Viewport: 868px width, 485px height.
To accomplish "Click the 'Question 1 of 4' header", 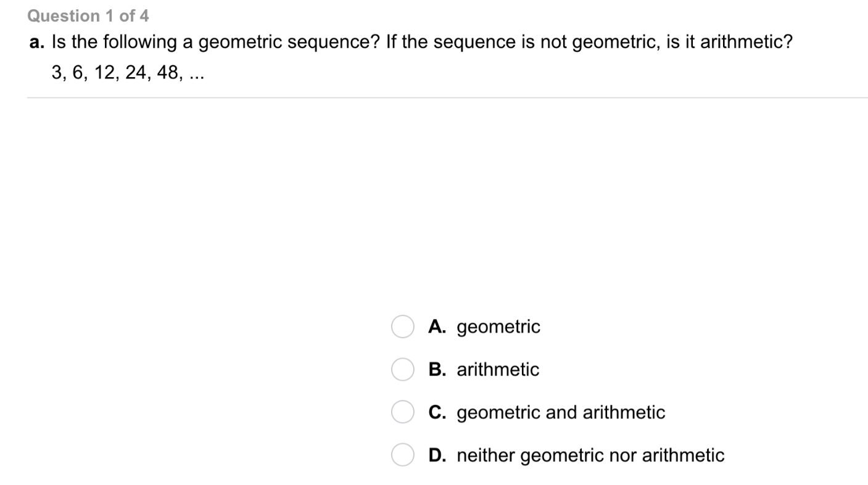I will [x=88, y=15].
